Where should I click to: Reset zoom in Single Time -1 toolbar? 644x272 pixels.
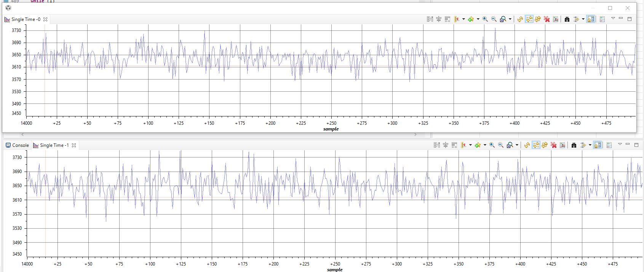point(510,145)
